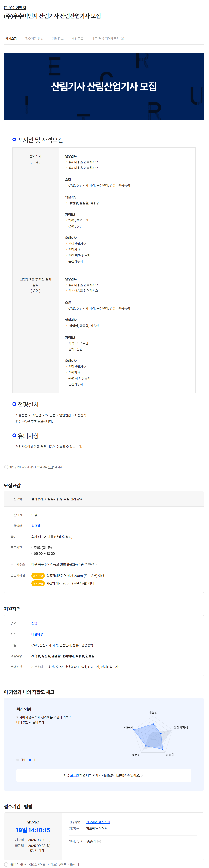This screenshot has height=868, width=209.
Task: Click the 대구 3호선 badge for 학정역
Action: (x=38, y=583)
